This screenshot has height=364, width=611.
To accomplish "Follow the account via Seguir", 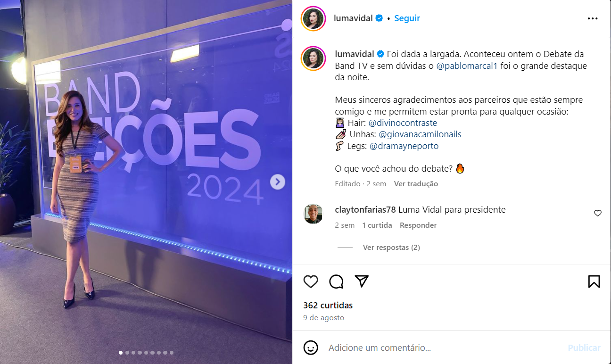I will pos(407,18).
